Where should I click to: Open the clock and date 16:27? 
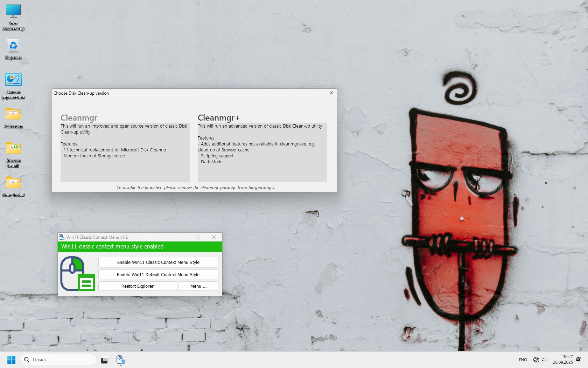pyautogui.click(x=563, y=360)
